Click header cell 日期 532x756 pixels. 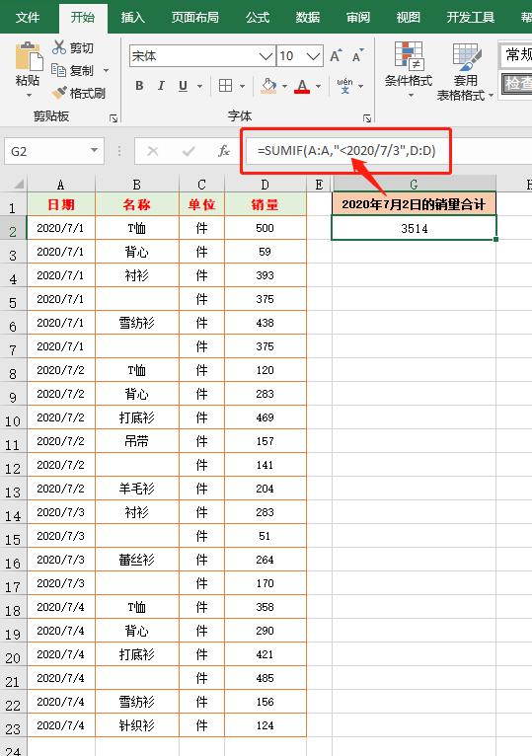[x=61, y=204]
